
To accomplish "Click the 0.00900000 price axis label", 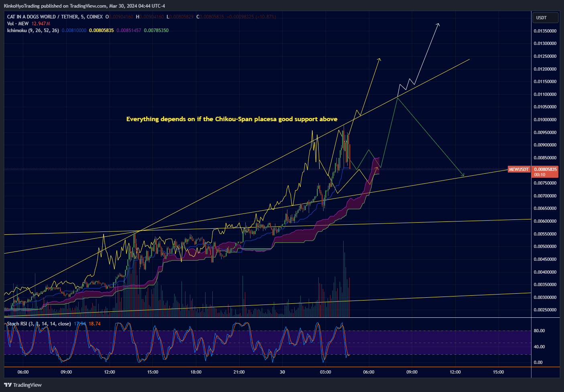I will pyautogui.click(x=545, y=145).
